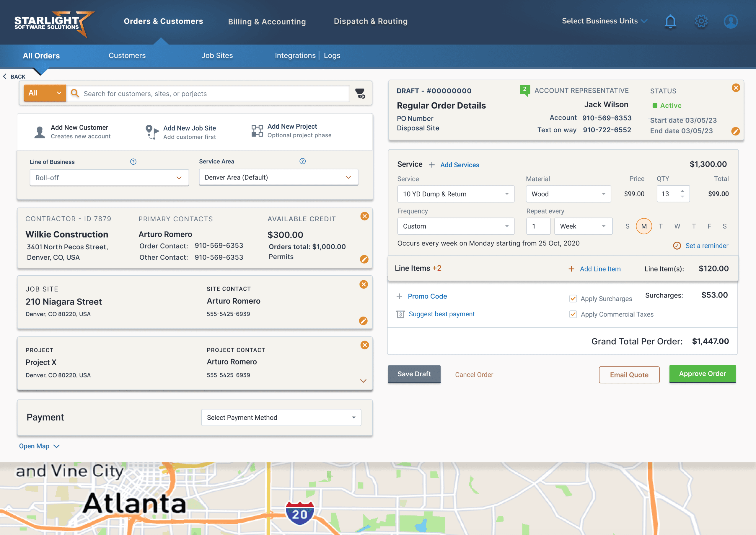Click Line of Business help question icon
Screen dimensions: 756x535
[133, 162]
